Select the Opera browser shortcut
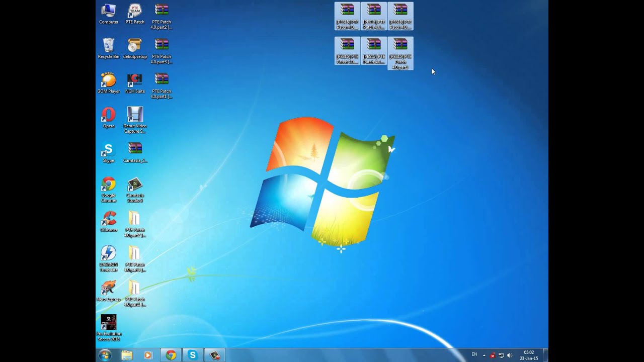The height and width of the screenshot is (362, 644). [x=109, y=118]
